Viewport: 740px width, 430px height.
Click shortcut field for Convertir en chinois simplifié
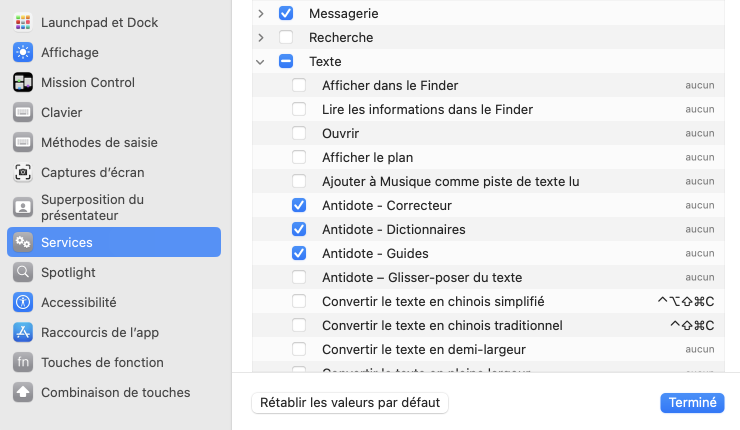pyautogui.click(x=685, y=301)
